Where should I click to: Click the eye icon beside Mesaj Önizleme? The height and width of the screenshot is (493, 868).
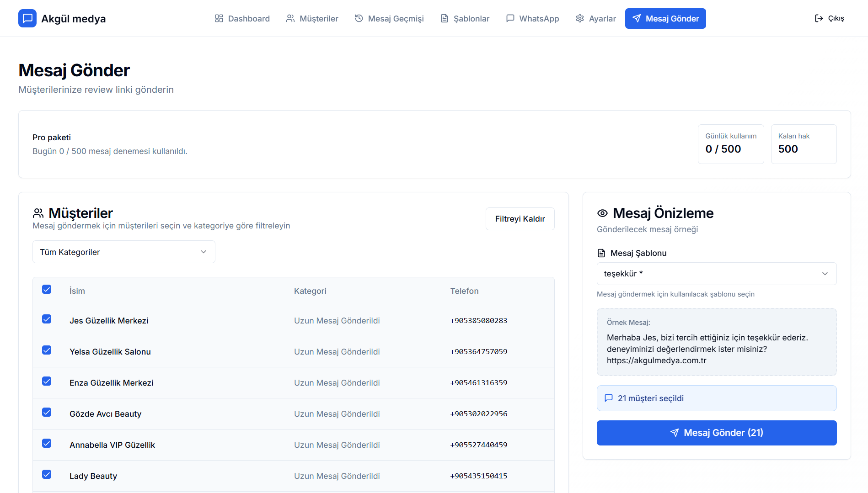point(603,213)
